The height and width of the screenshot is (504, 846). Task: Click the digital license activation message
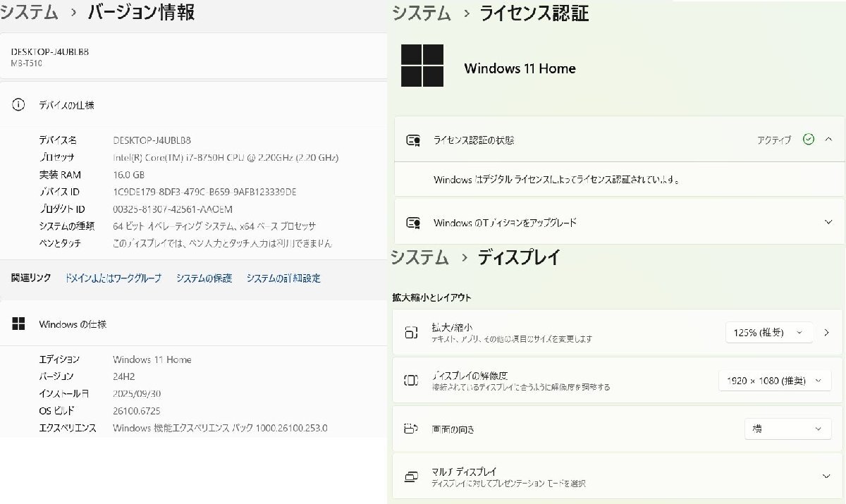pyautogui.click(x=557, y=180)
